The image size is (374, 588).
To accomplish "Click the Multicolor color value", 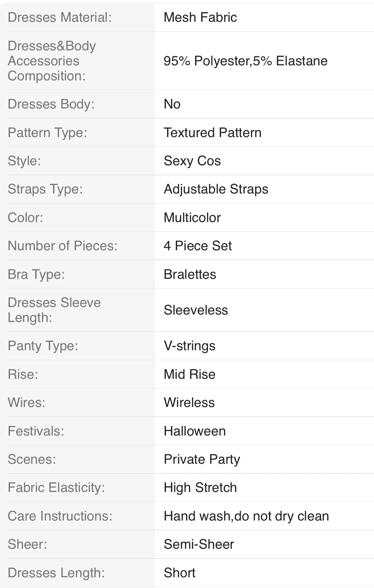I will pyautogui.click(x=192, y=218).
